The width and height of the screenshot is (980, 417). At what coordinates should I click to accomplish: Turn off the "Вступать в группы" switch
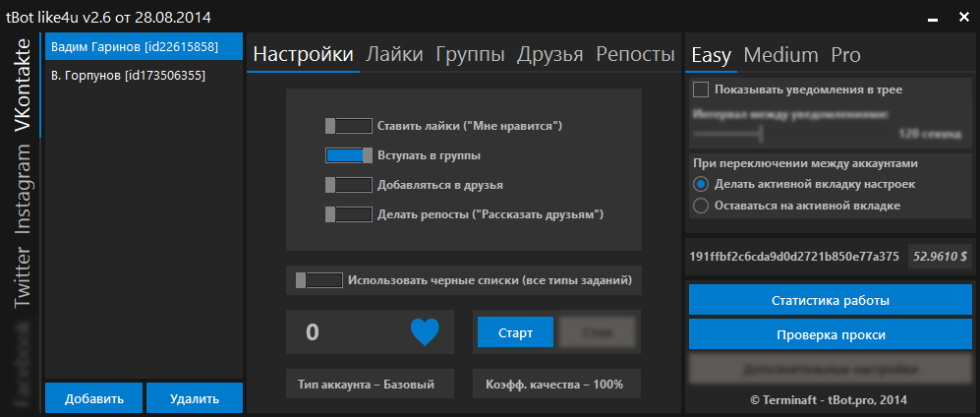348,155
